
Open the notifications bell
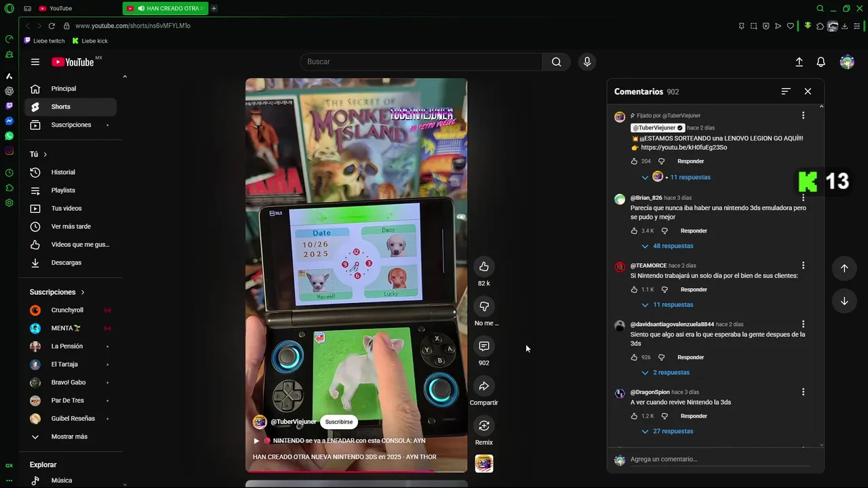pos(821,62)
